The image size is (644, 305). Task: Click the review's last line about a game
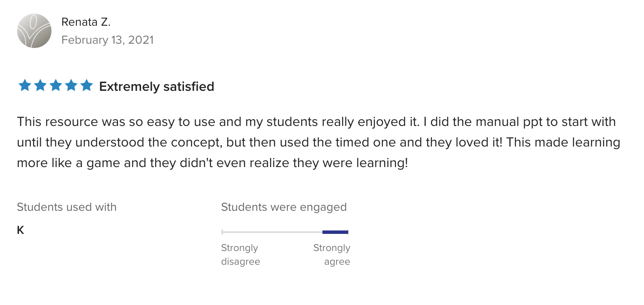click(x=212, y=163)
